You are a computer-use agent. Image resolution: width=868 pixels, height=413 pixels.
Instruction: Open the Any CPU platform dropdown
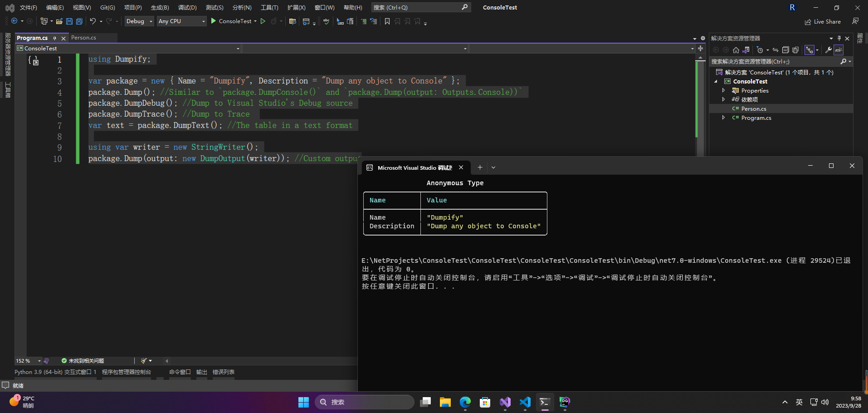181,21
